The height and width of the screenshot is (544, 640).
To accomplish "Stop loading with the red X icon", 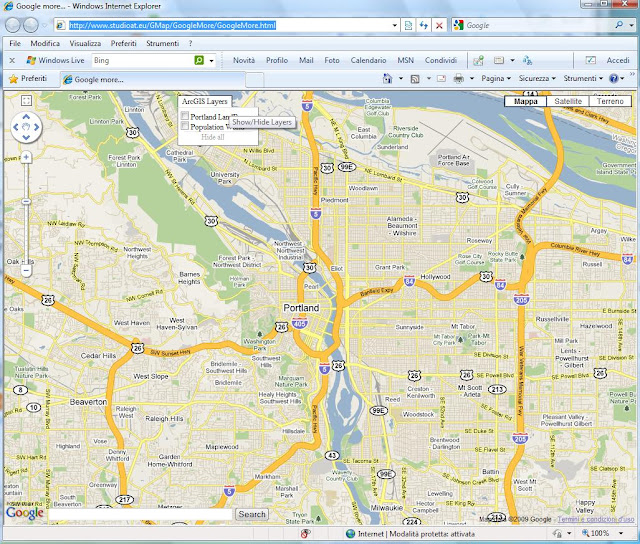I will coord(439,26).
